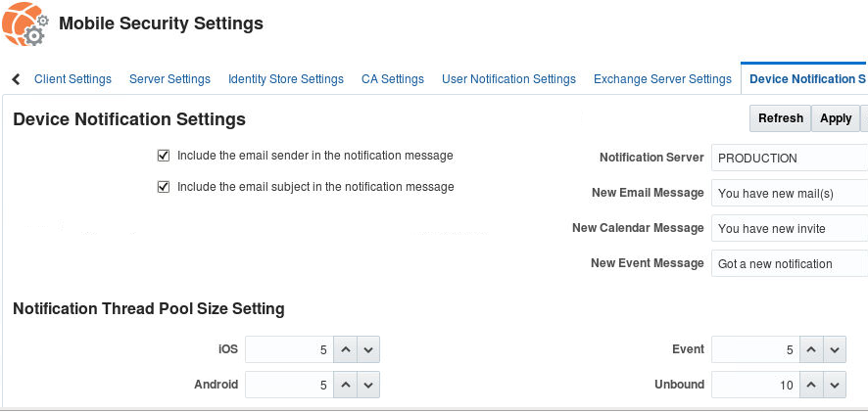Click the New Event Message label
868x412 pixels.
point(648,263)
